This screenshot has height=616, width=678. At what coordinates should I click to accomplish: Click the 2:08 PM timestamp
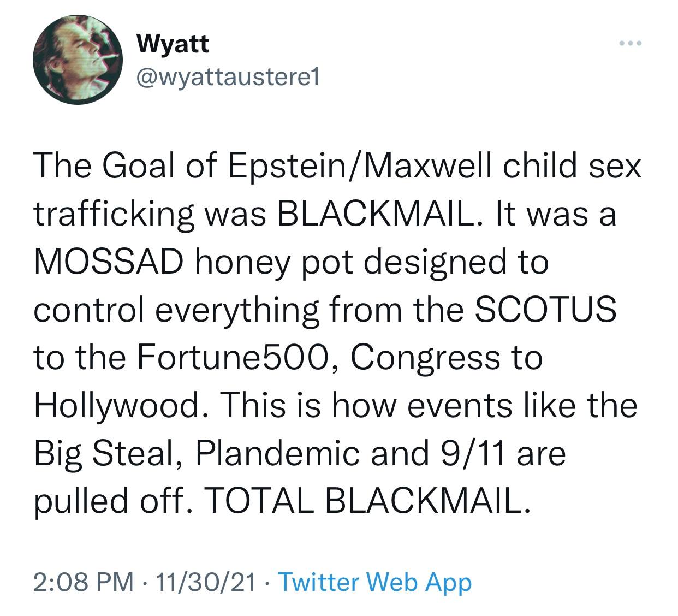[x=83, y=582]
